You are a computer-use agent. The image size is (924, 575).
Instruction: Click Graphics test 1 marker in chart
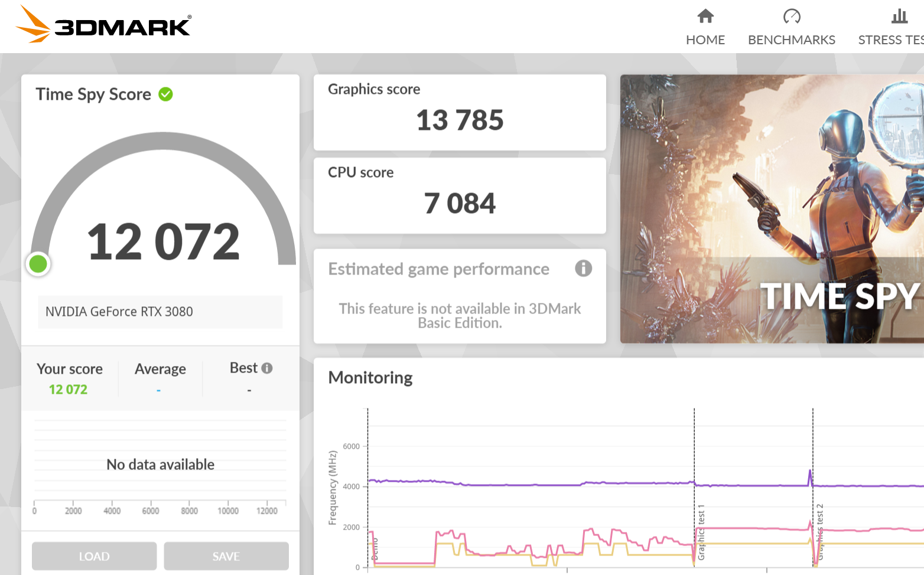(x=701, y=531)
